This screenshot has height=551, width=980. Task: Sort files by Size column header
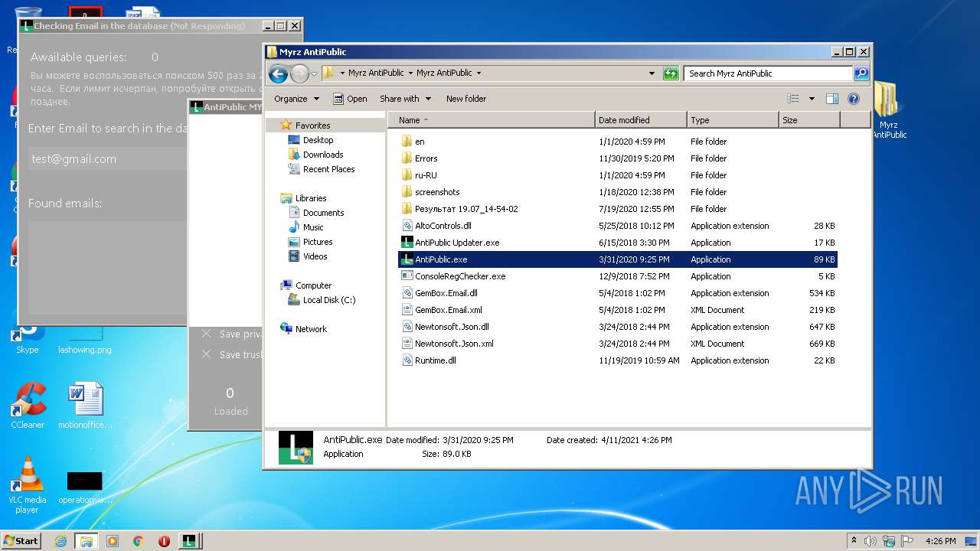point(809,120)
